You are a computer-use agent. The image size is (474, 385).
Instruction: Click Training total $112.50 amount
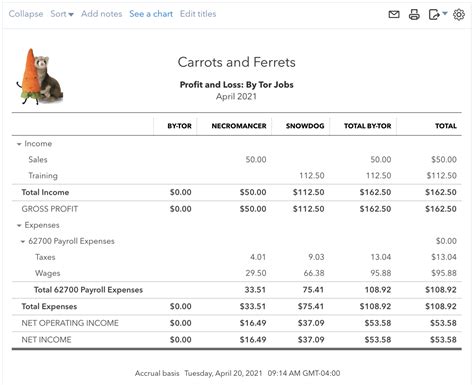(441, 175)
